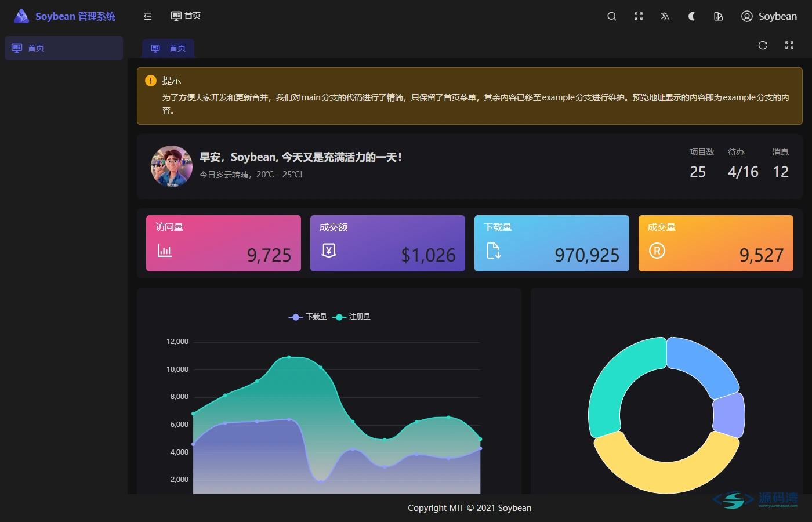The width and height of the screenshot is (812, 522).
Task: Click the Soybean logo icon
Action: (x=21, y=16)
